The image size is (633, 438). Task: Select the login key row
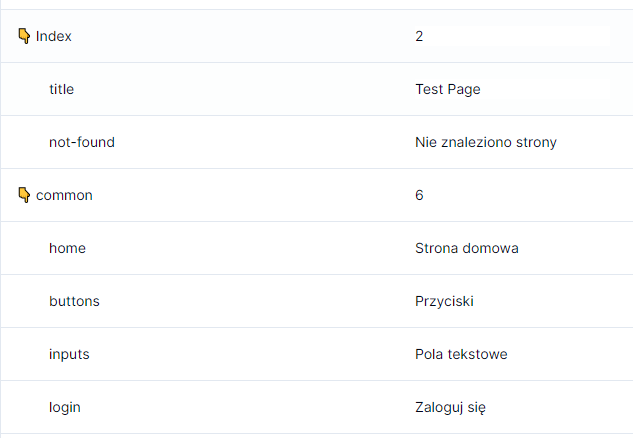[316, 407]
